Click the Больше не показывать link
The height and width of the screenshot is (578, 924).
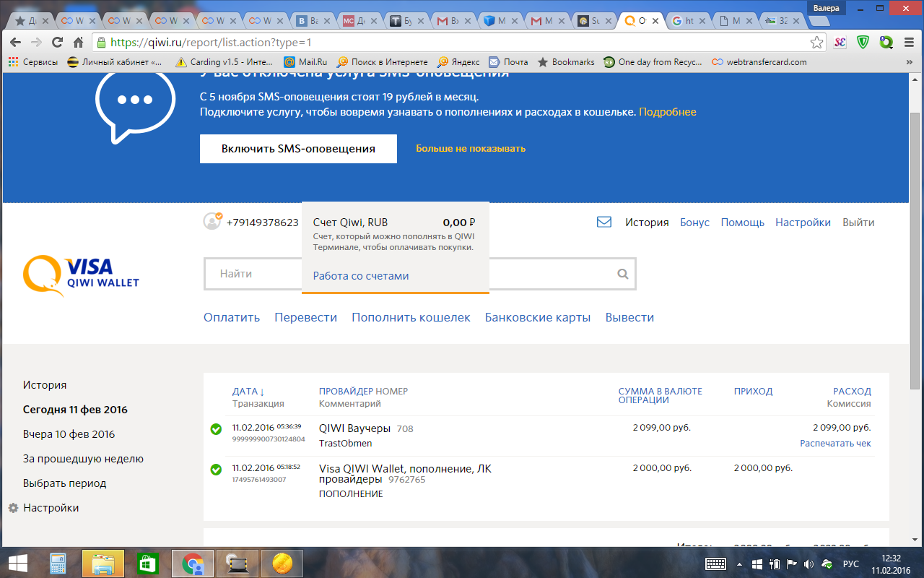471,148
